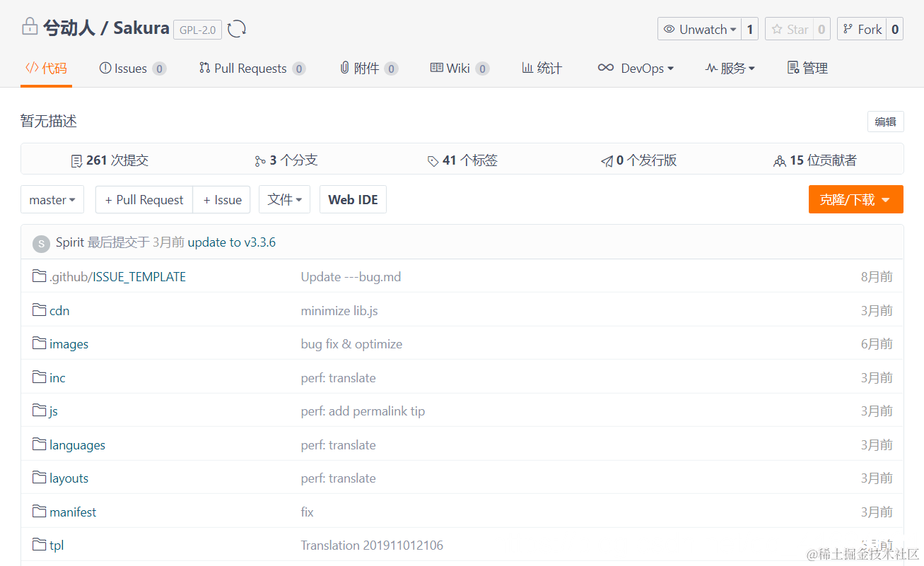Viewport: 924px width, 566px height.
Task: Open the manifest folder
Action: click(x=73, y=512)
